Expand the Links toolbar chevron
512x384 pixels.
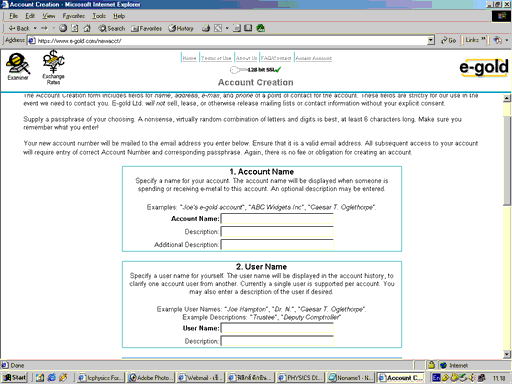[x=483, y=40]
